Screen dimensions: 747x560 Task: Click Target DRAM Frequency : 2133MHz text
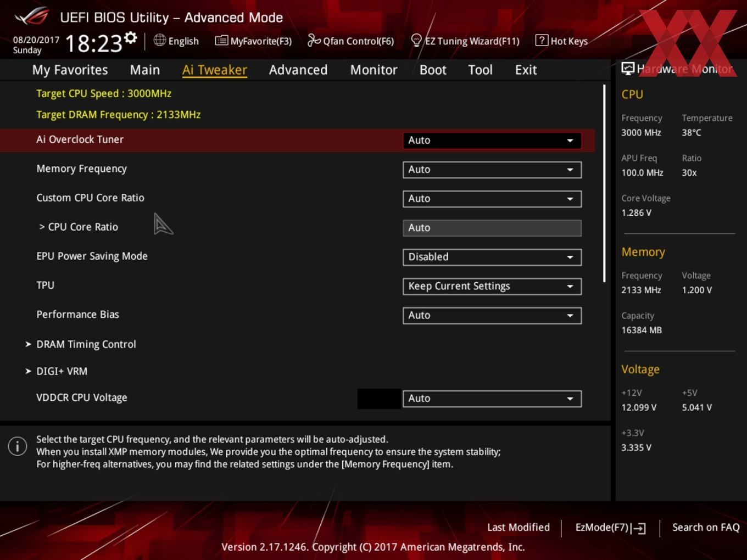[119, 114]
